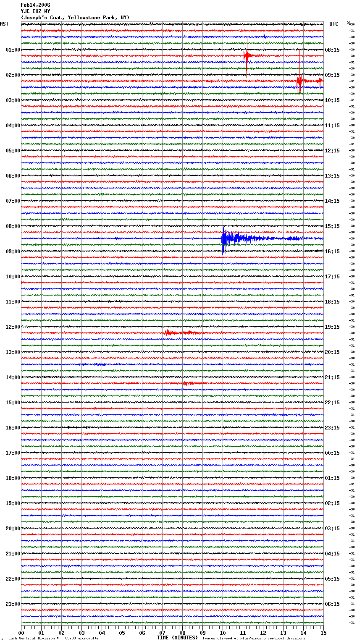Viewport: 357px width, 644px height.
Task: Click the 09 minute tick label
Action: (x=202, y=633)
